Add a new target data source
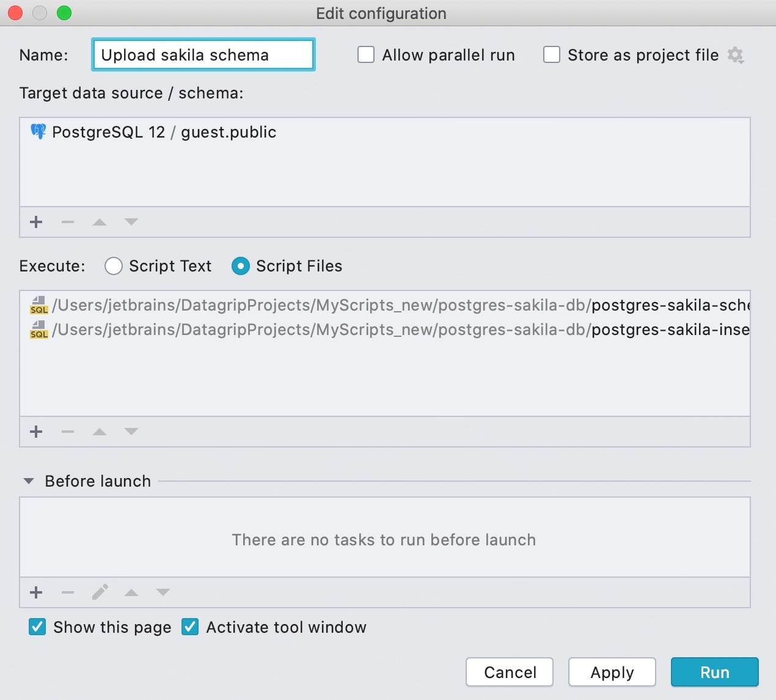The image size is (776, 700). pos(36,222)
